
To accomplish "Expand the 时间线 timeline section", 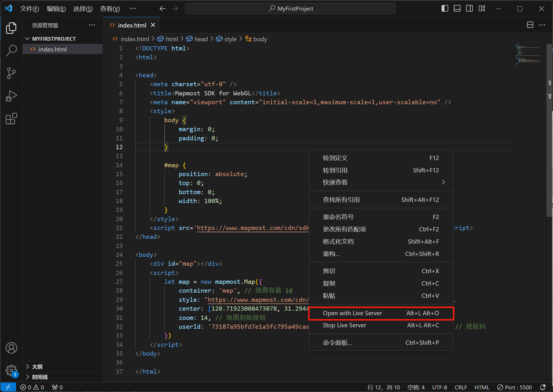I will coord(62,377).
